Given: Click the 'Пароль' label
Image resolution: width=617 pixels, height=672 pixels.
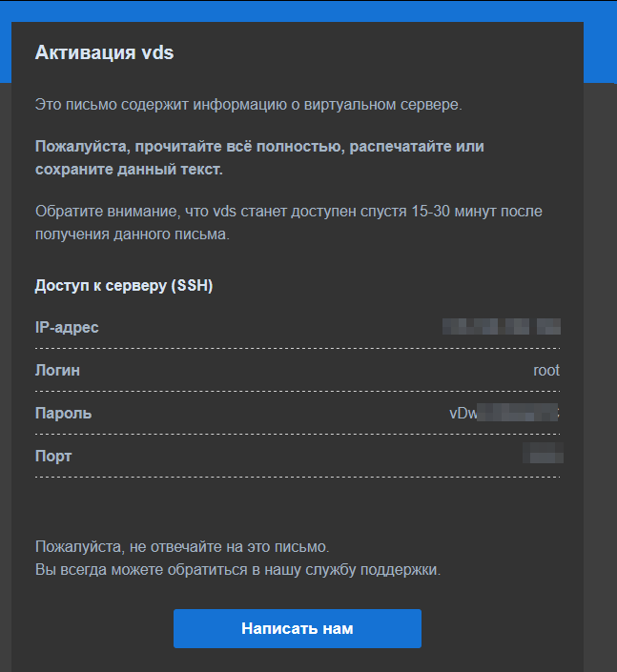Looking at the screenshot, I should (x=63, y=414).
